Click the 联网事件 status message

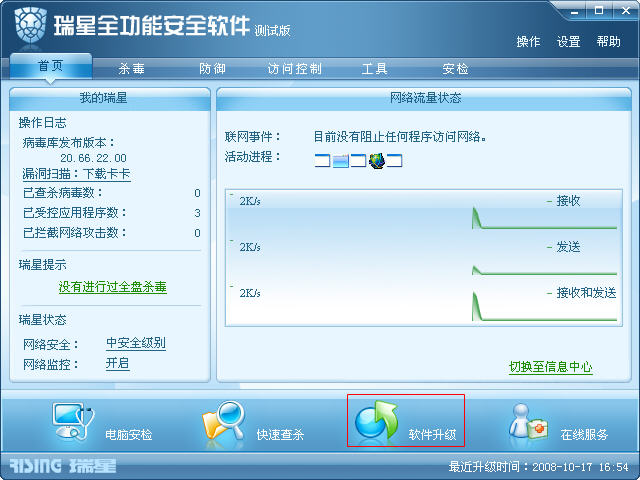(x=400, y=137)
